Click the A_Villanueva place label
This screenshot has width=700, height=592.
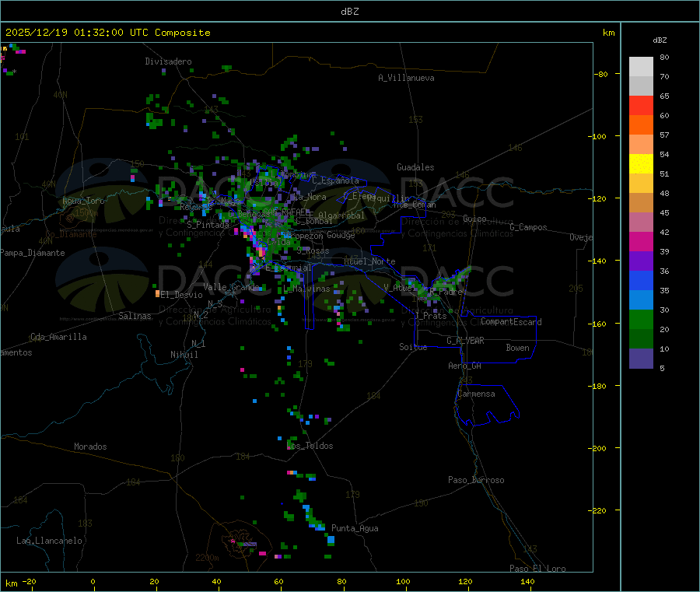(406, 78)
